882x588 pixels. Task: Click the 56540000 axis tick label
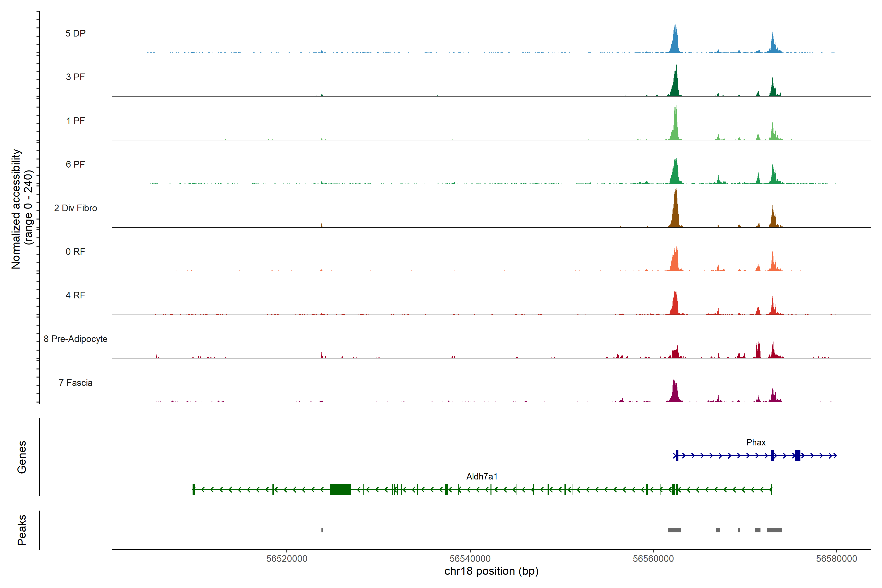click(470, 559)
